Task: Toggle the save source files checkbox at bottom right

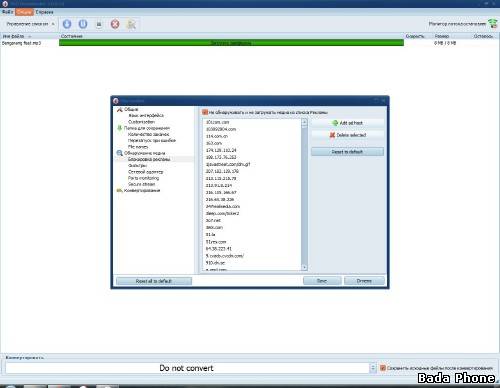Action: (x=383, y=368)
